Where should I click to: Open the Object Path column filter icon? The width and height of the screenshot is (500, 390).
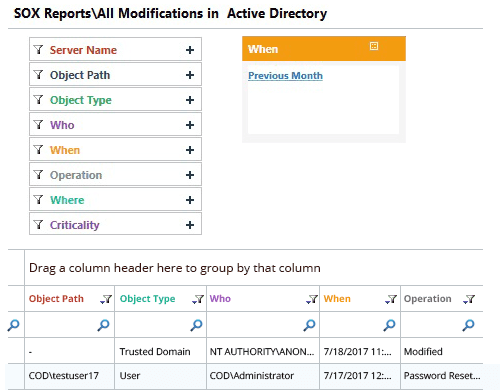coord(106,299)
